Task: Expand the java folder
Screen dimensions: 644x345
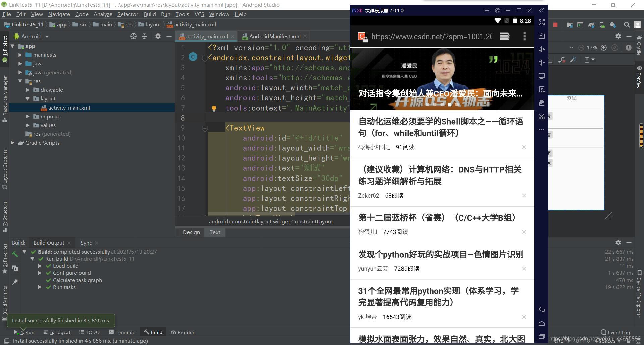Action: (20, 63)
